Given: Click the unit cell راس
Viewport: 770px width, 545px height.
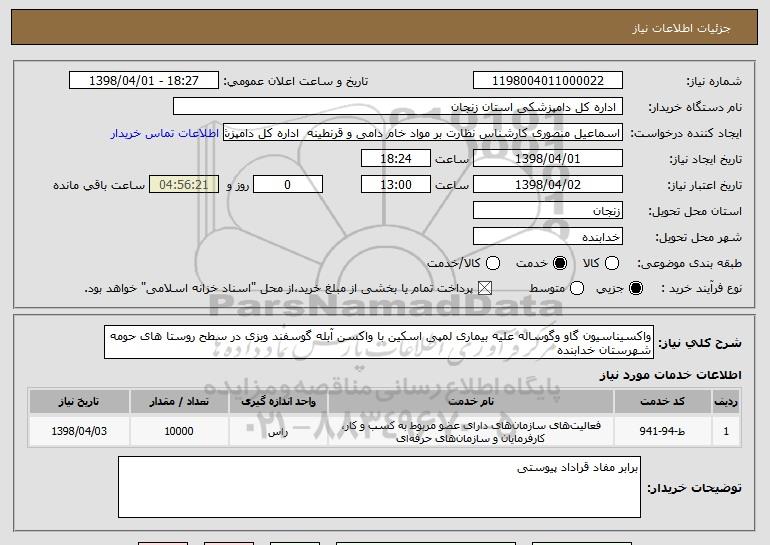Looking at the screenshot, I should [x=278, y=432].
